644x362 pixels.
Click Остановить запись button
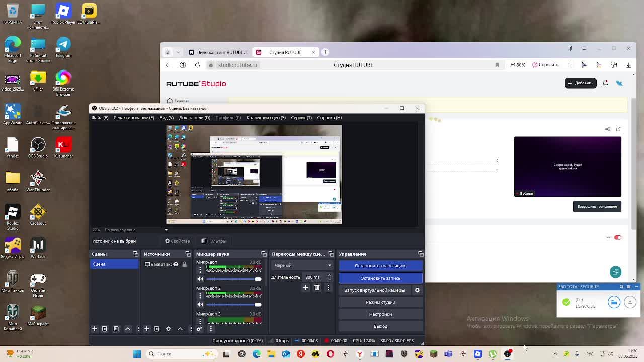(x=380, y=278)
